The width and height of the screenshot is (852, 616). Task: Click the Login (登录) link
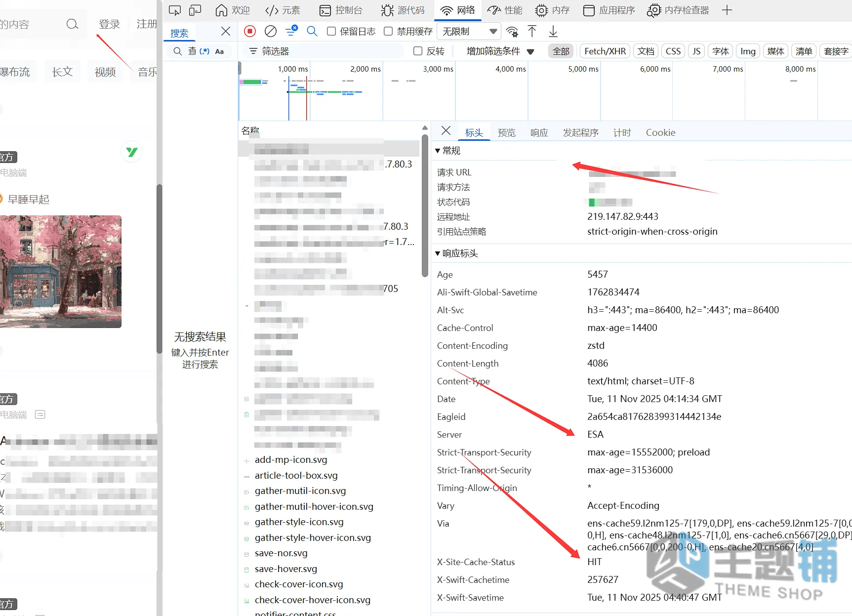click(x=109, y=24)
